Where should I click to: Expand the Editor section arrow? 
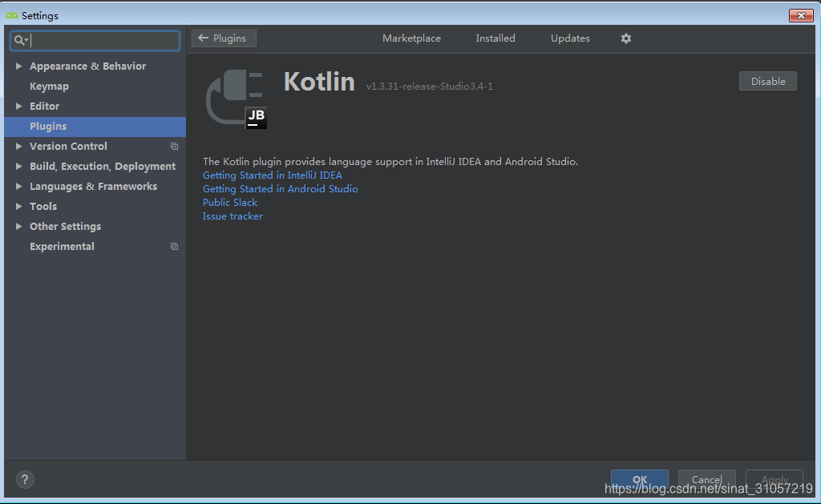coord(19,107)
